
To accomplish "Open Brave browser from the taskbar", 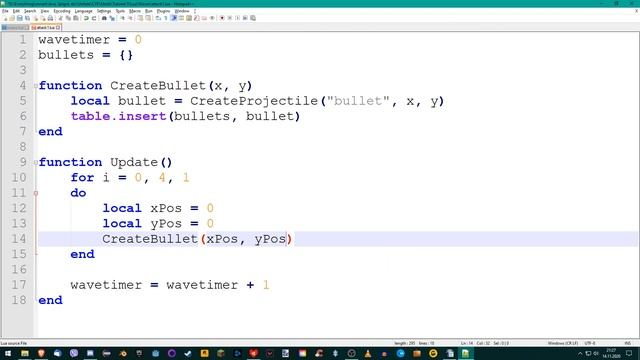I will coord(41,353).
